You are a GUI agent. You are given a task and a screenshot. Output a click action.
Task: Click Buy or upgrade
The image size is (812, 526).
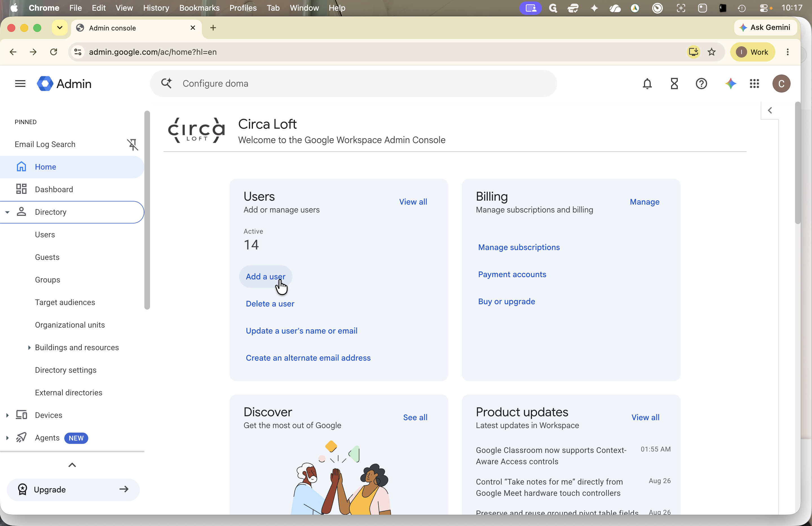[x=506, y=302]
